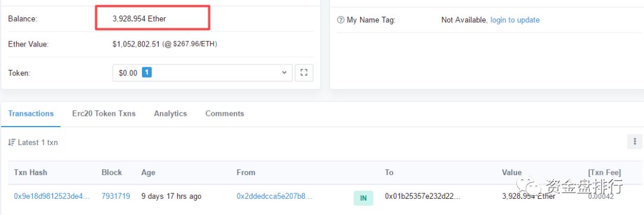Viewport: 644px width, 215px height.
Task: Click the login to update link
Action: click(515, 20)
